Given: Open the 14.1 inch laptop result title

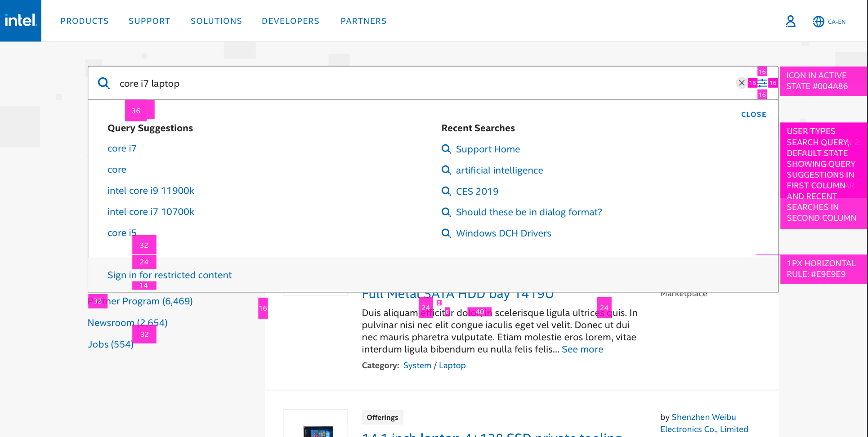Looking at the screenshot, I should coord(492,434).
